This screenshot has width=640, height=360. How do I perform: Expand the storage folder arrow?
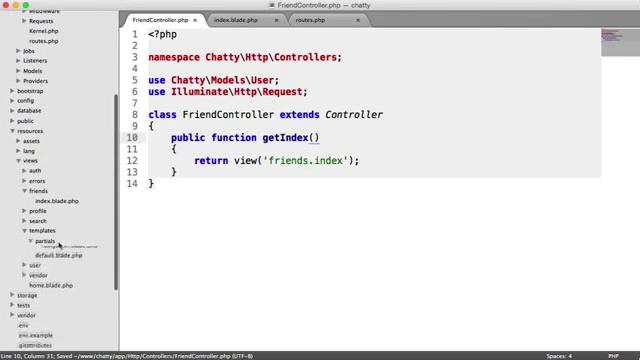click(12, 295)
